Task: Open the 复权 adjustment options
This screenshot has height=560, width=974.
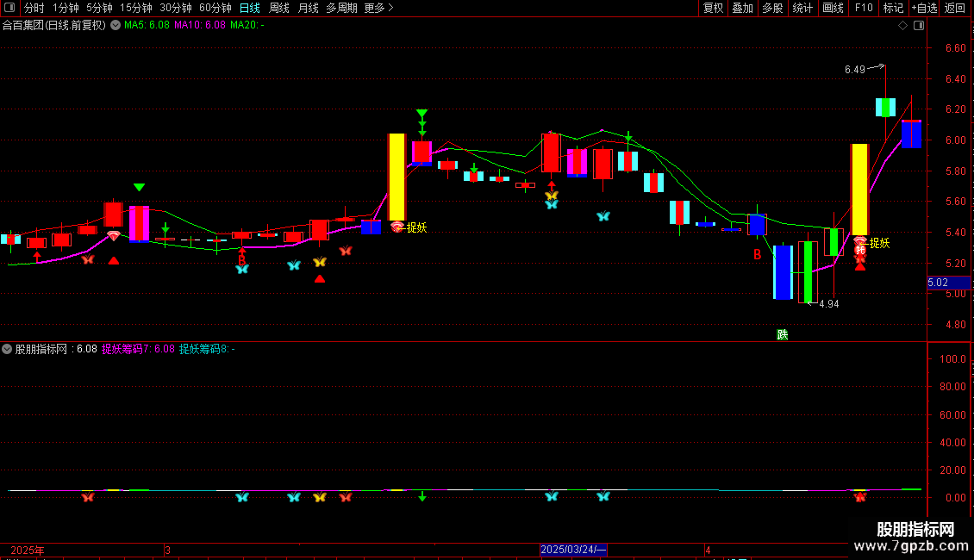Action: 713,8
